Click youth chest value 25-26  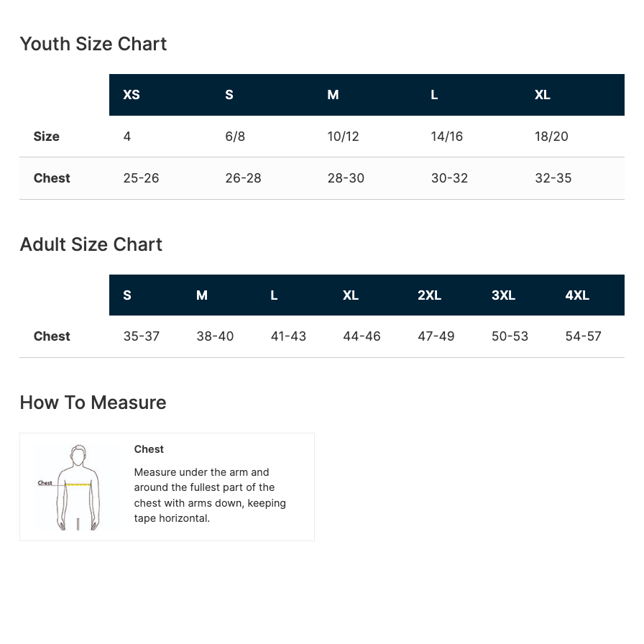(x=141, y=178)
